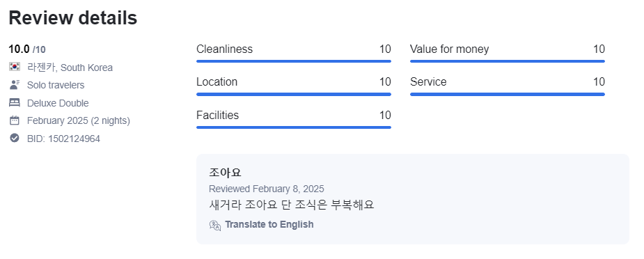Click the Korean review body text
This screenshot has height=259, width=644.
tap(292, 205)
